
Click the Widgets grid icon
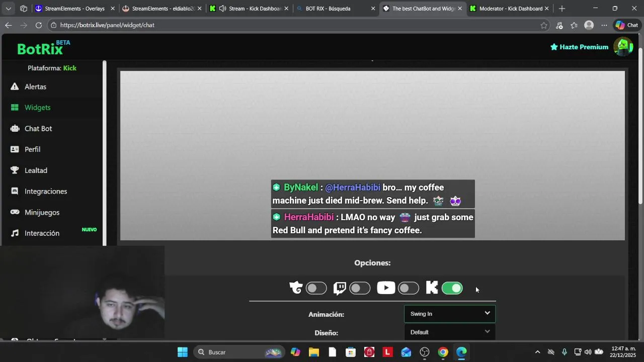(x=15, y=108)
